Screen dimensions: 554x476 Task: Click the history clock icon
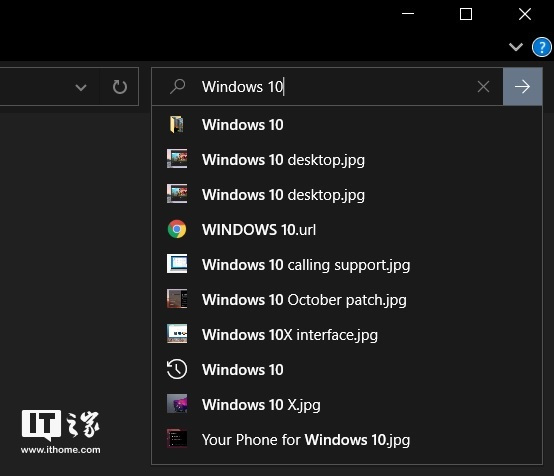click(177, 369)
